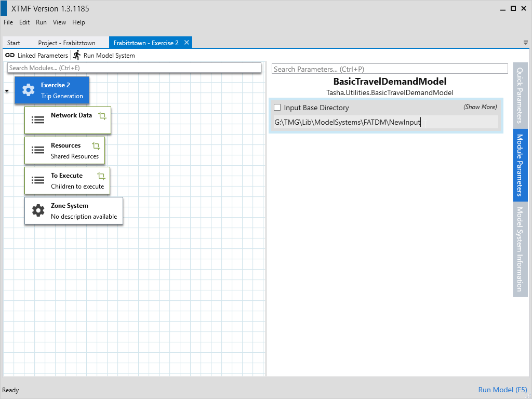Click the Network Data list icon
The width and height of the screenshot is (532, 399).
(38, 119)
